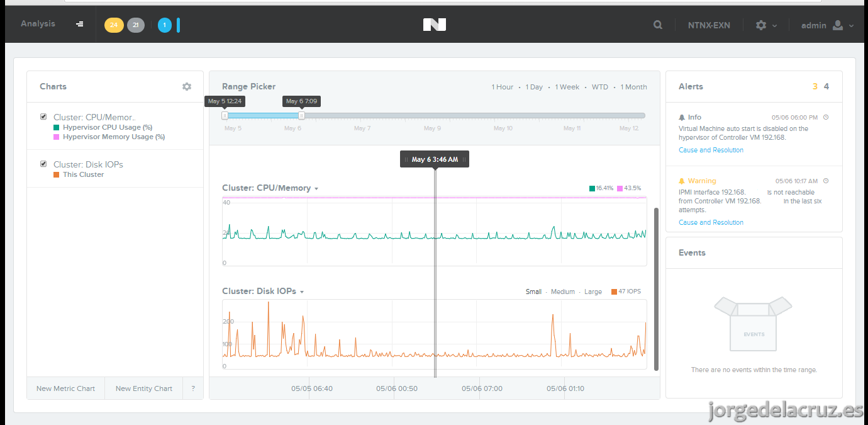Click the May 6 3:46 AM timeline marker

point(435,160)
